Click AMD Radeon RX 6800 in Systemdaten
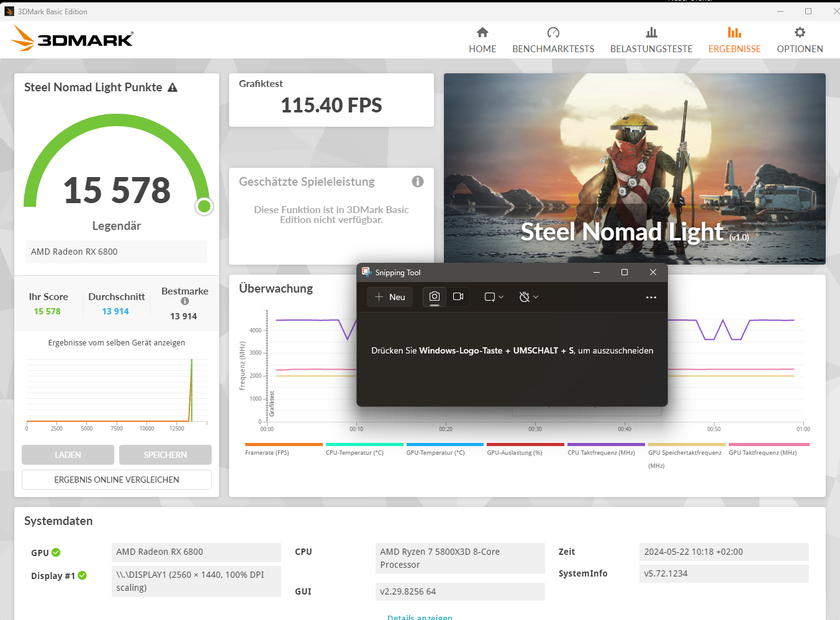The height and width of the screenshot is (620, 840). [196, 552]
